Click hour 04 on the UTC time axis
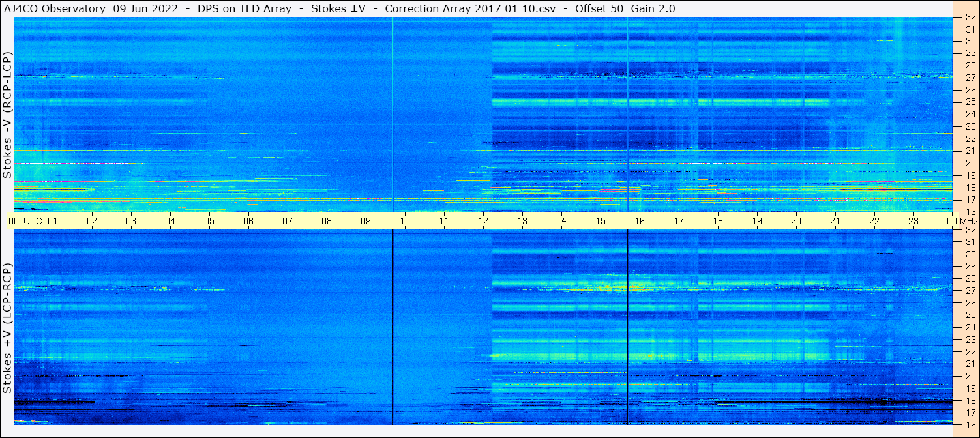 tap(170, 221)
